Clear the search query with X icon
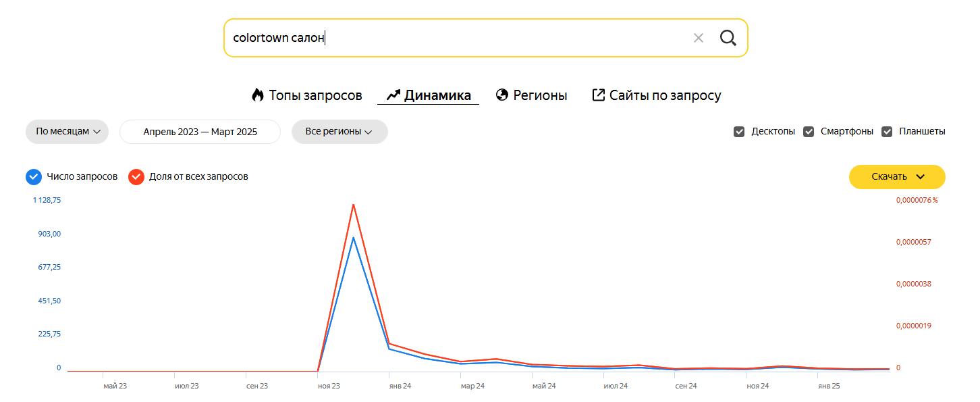Screen dimensions: 980x402 coord(698,38)
